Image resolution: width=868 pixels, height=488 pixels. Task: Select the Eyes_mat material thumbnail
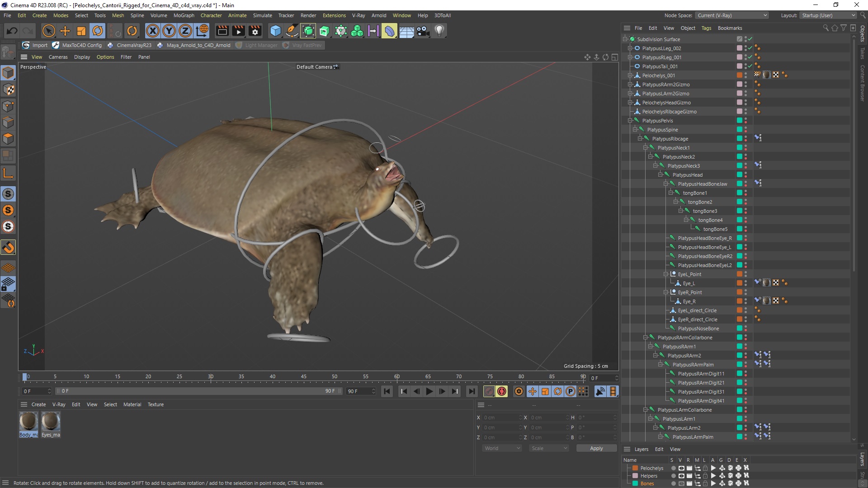click(51, 421)
